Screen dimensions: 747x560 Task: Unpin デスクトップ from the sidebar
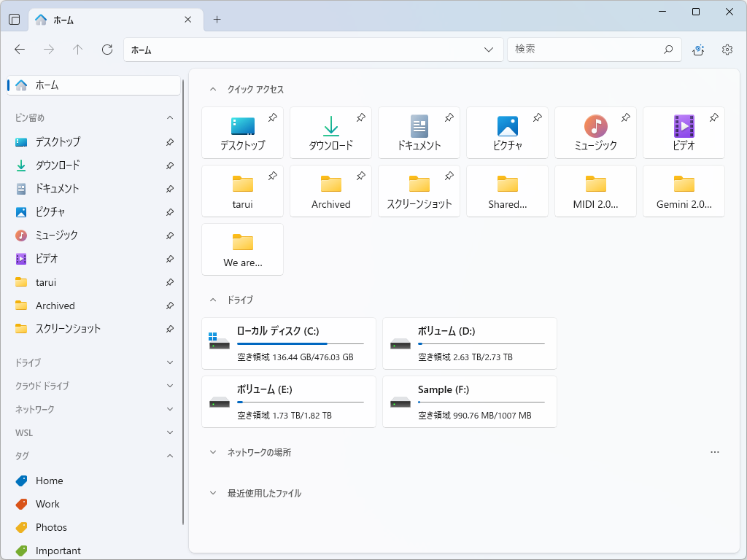pyautogui.click(x=169, y=141)
